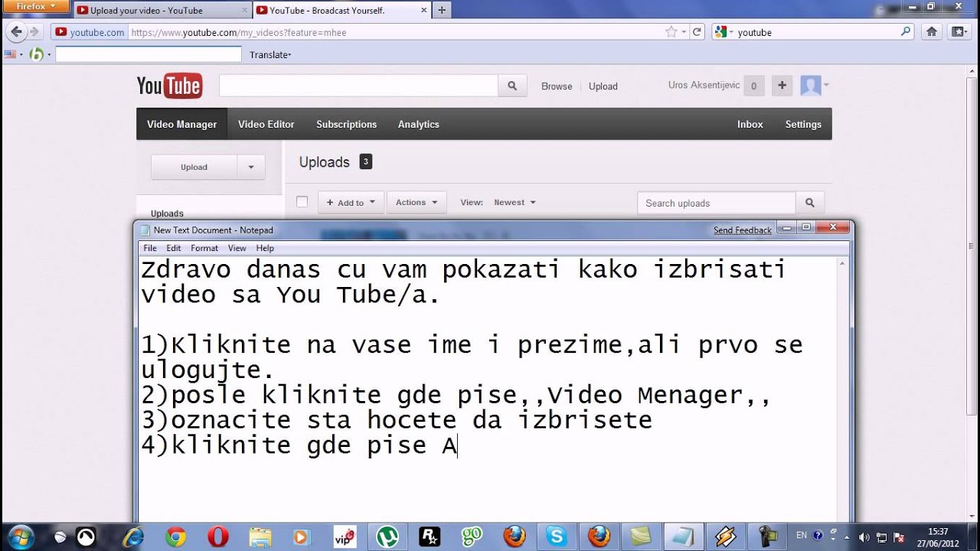The width and height of the screenshot is (980, 551).
Task: Expand the Firefox menu button
Action: (x=35, y=5)
